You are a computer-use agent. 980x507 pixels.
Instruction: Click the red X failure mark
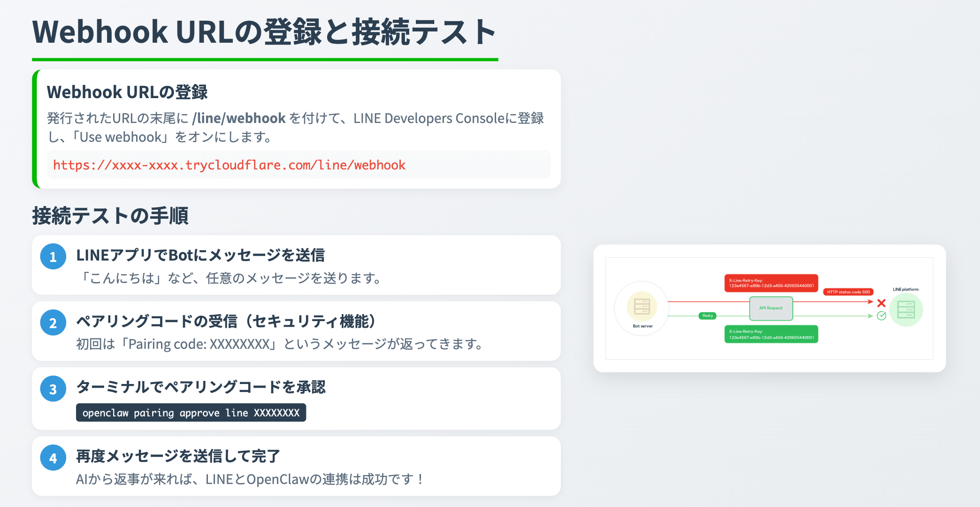tap(881, 303)
